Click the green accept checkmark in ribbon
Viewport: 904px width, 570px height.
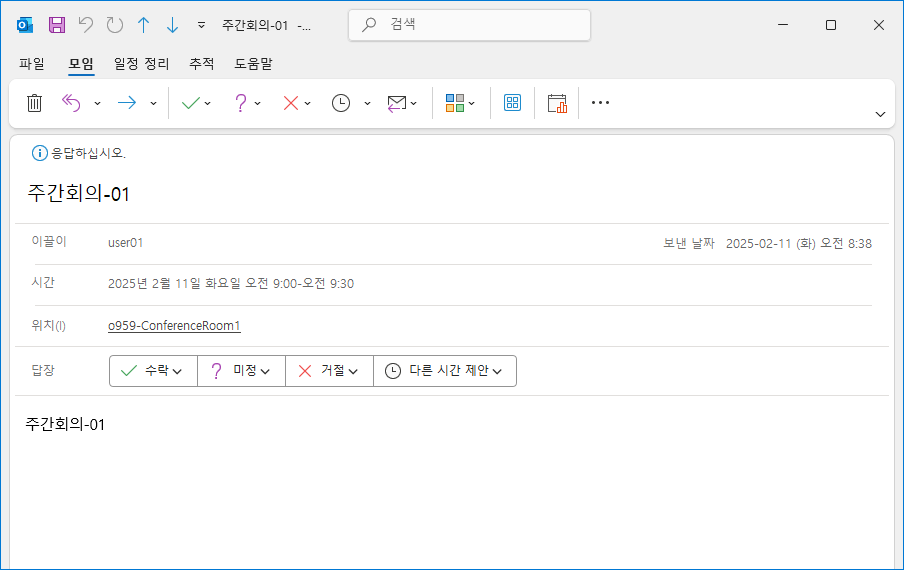point(190,103)
